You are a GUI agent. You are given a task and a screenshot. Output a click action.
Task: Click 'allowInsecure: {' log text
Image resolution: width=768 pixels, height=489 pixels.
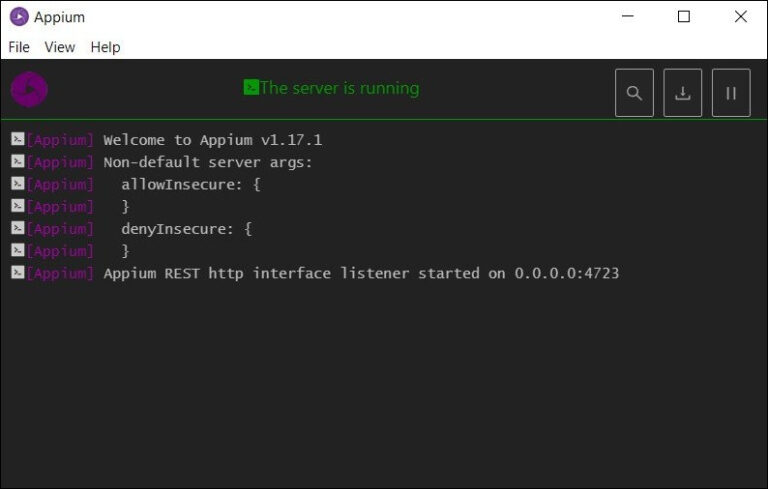coord(191,185)
